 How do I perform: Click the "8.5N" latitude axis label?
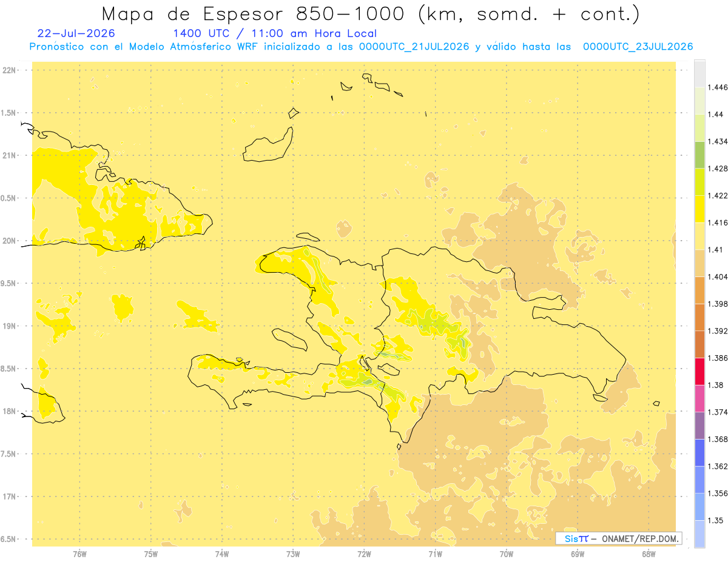click(9, 369)
